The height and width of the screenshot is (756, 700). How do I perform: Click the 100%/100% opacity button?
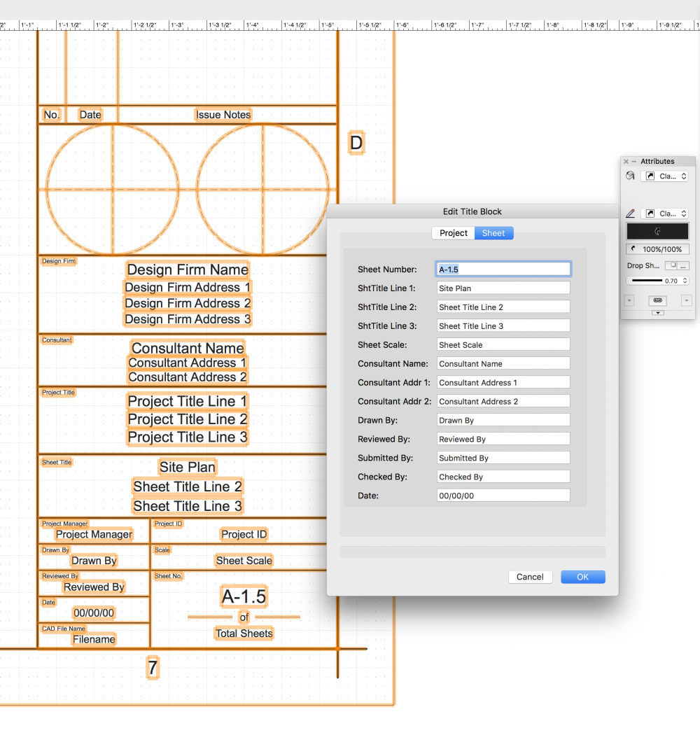point(657,249)
